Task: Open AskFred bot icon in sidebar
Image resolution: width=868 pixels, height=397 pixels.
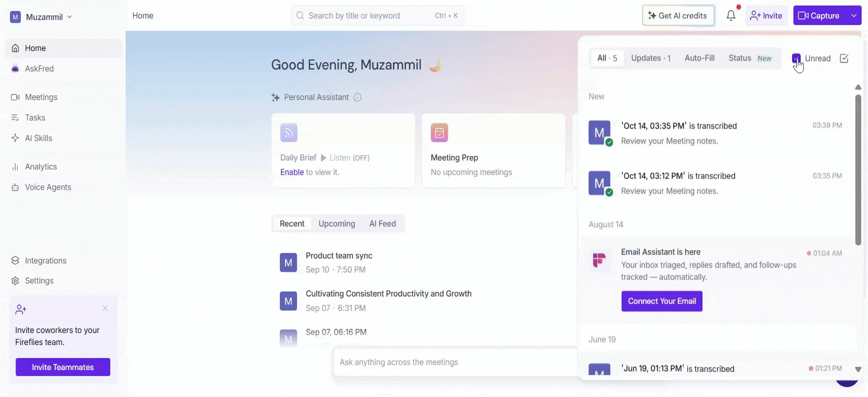Action: 15,69
